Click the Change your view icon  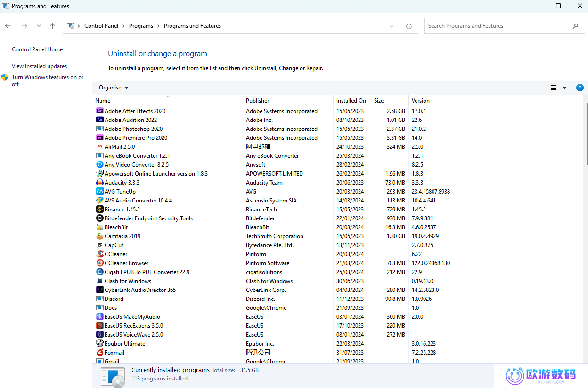pyautogui.click(x=554, y=88)
